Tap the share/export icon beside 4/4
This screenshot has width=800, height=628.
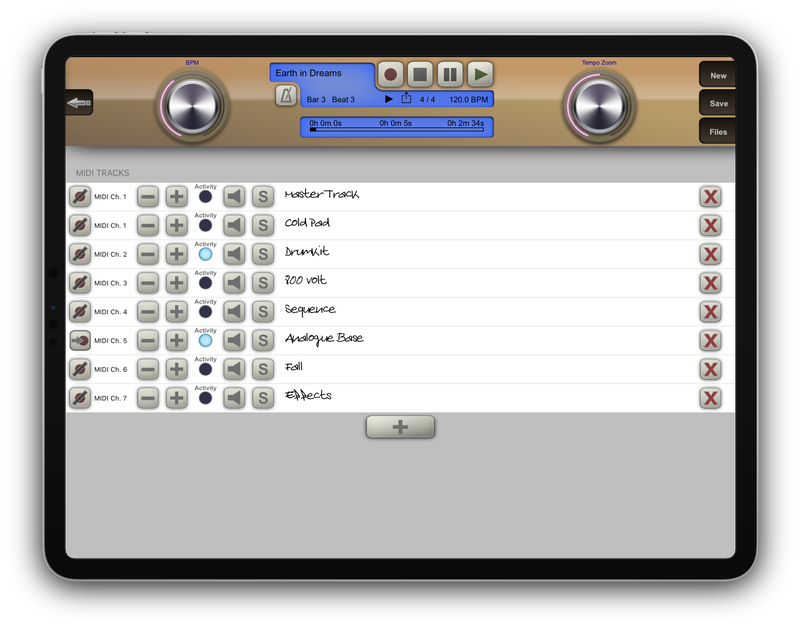point(406,99)
